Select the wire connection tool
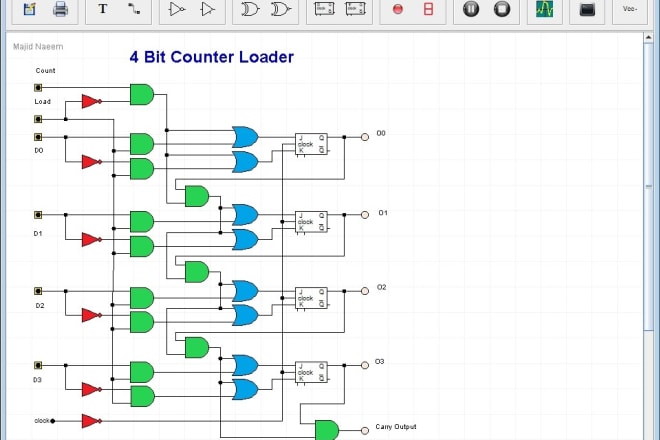 tap(134, 9)
